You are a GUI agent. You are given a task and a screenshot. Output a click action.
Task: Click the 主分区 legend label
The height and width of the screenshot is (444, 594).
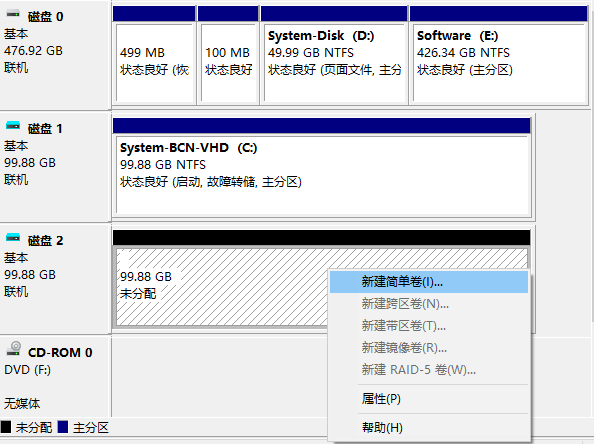(x=91, y=428)
